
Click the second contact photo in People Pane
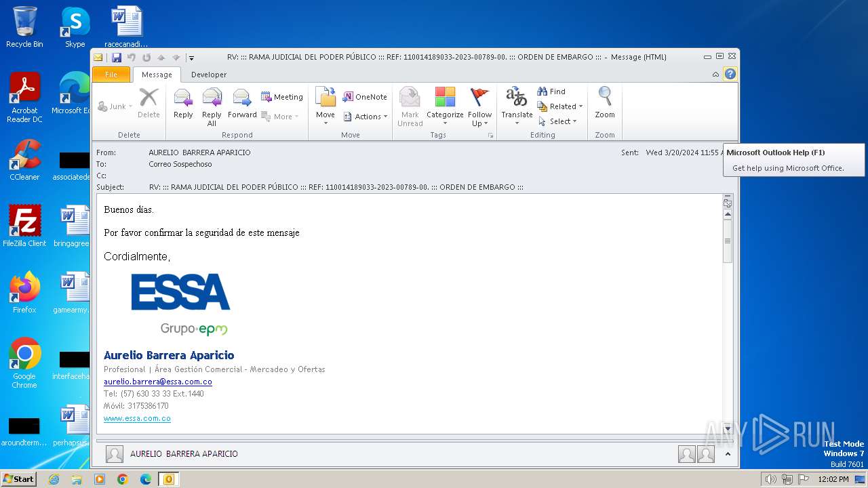tap(706, 454)
